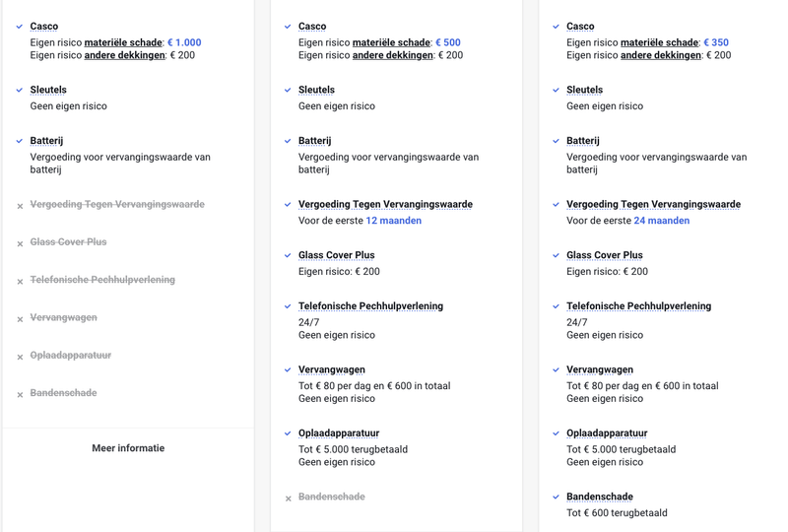Click Glass Cover Plus heading in third column
788x532 pixels.
(x=604, y=255)
